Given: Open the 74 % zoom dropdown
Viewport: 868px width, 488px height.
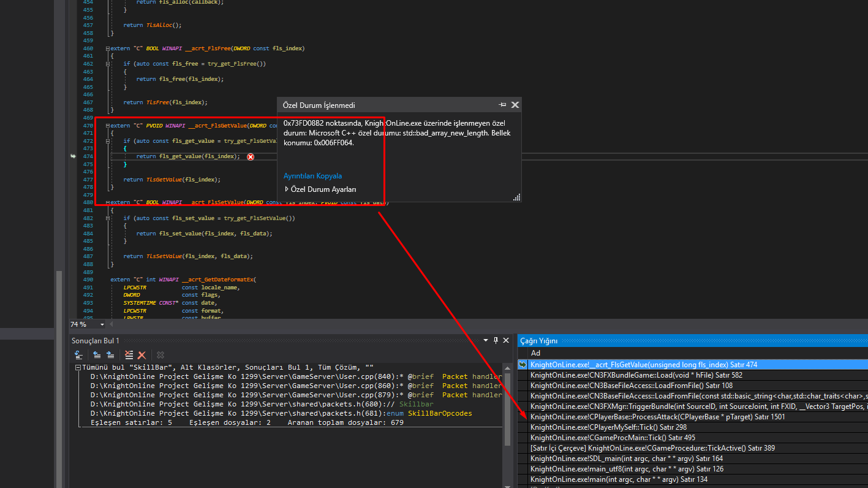Looking at the screenshot, I should [x=102, y=324].
